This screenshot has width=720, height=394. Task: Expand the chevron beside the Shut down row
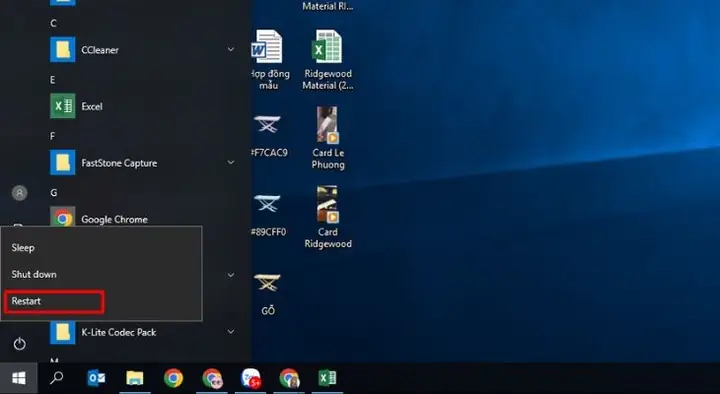(231, 275)
